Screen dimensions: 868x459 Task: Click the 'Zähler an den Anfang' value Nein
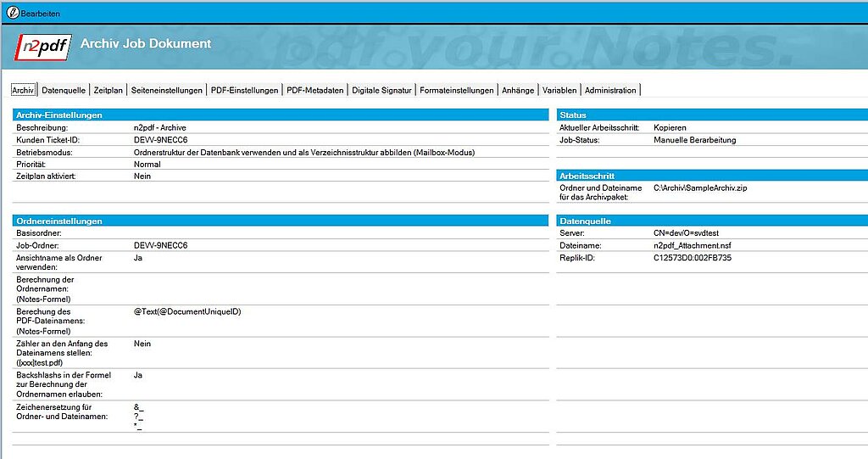pos(142,344)
